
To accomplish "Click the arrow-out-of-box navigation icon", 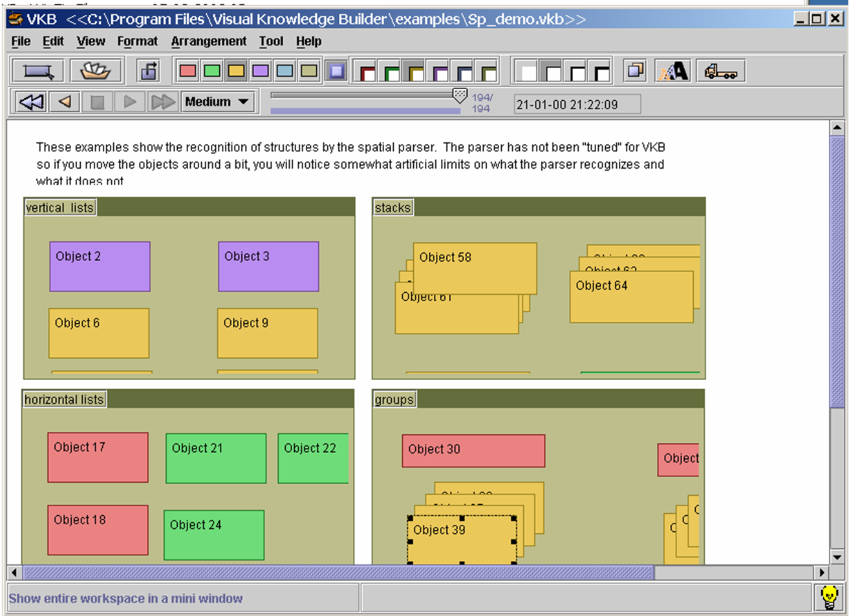I will coord(149,71).
